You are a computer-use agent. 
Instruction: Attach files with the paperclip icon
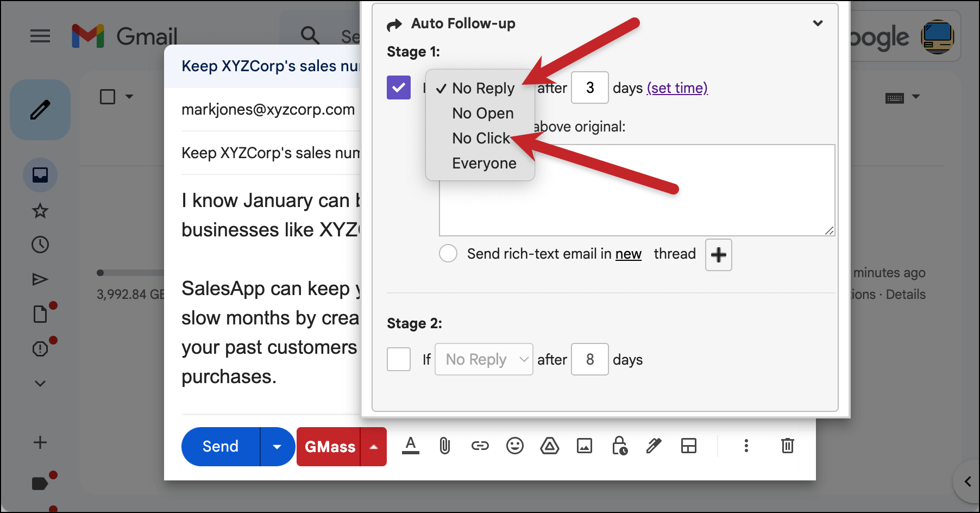click(445, 446)
